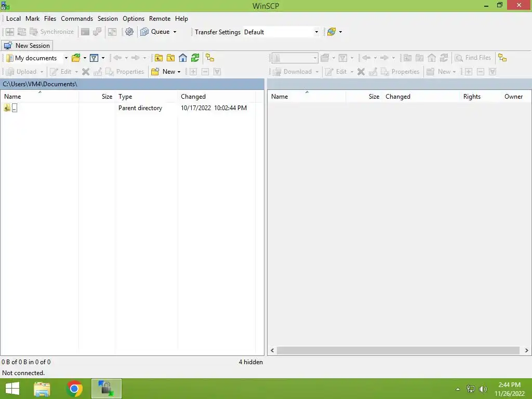The width and height of the screenshot is (532, 399).
Task: Go to local home directory icon
Action: [183, 58]
